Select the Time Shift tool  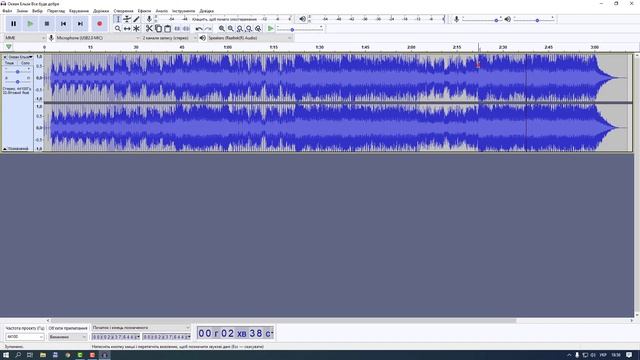point(127,29)
